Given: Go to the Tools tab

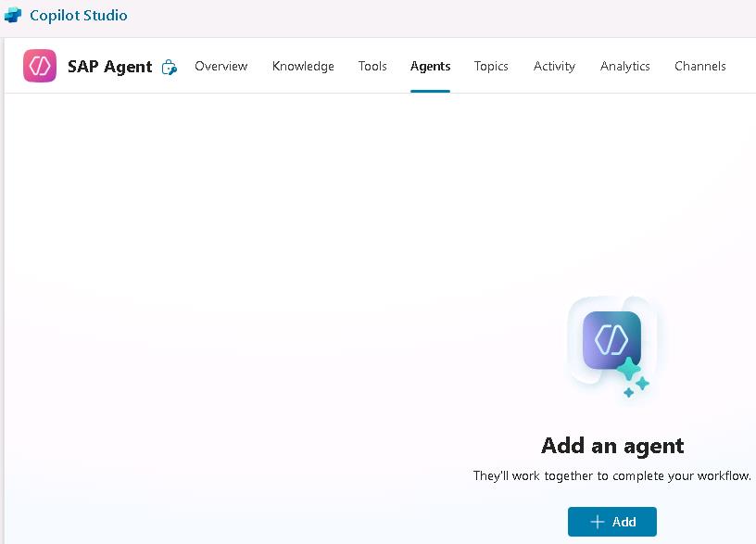Looking at the screenshot, I should (x=372, y=66).
